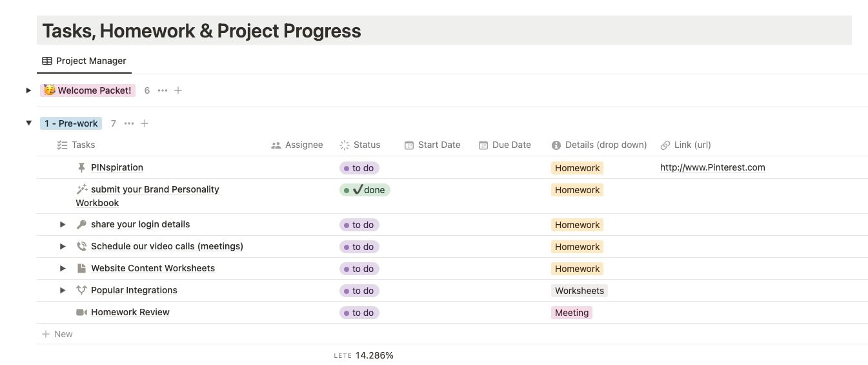This screenshot has width=868, height=365.
Task: Click the phone icon beside Schedule our video calls
Action: coord(81,246)
